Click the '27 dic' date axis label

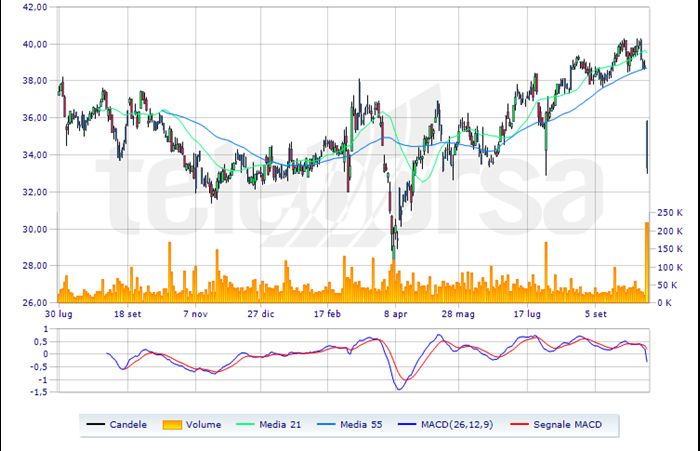(x=262, y=313)
